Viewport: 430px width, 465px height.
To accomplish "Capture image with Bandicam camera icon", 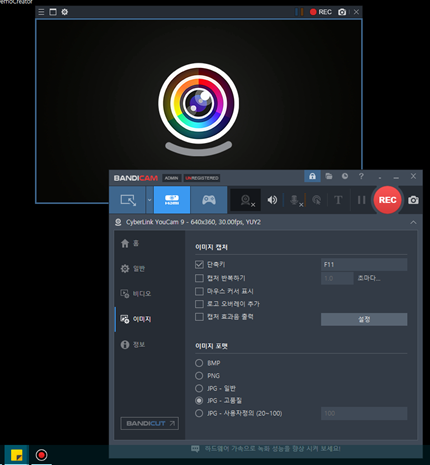I will (413, 200).
